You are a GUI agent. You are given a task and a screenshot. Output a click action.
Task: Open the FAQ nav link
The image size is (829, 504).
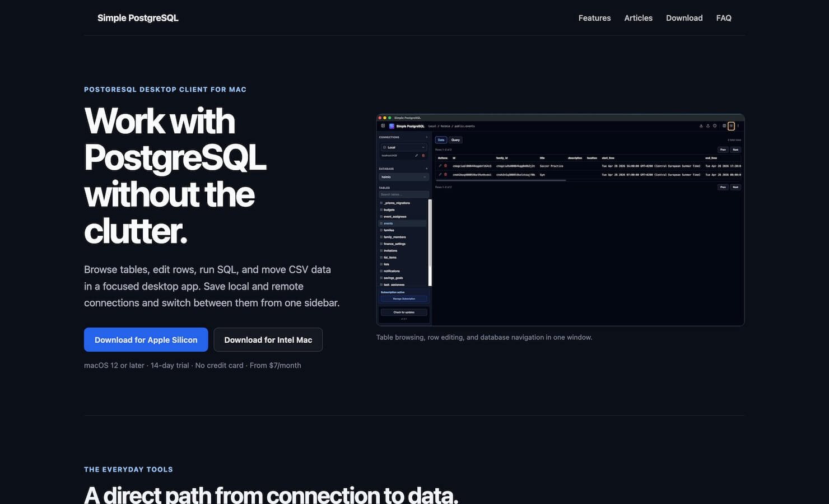(724, 18)
